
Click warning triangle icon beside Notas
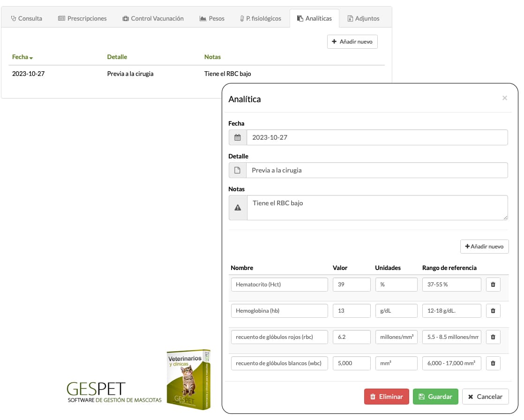tap(238, 208)
